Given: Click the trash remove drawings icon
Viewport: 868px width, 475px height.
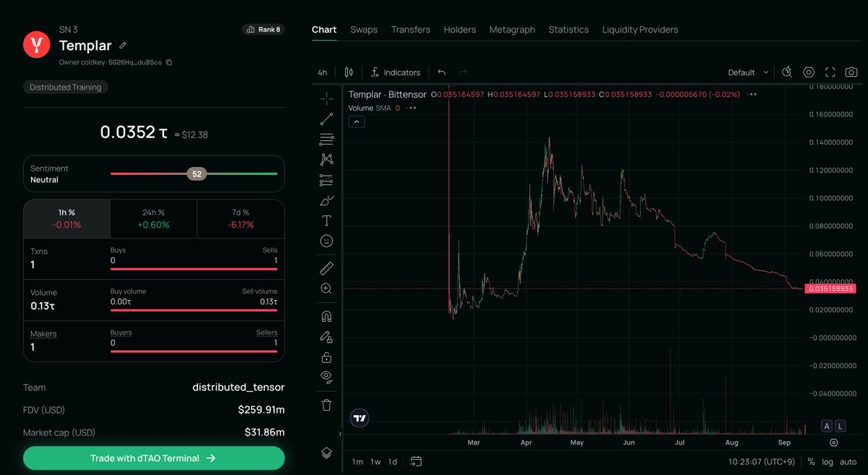Looking at the screenshot, I should [x=326, y=405].
